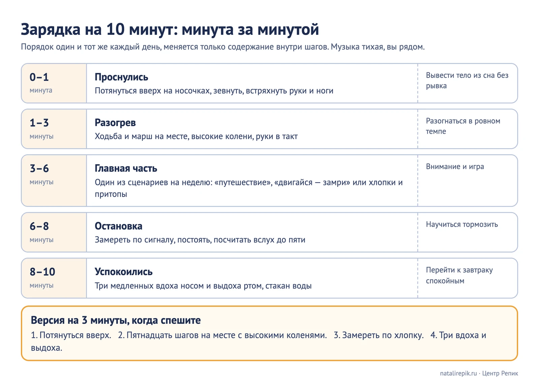Select the '3–6' minutes time label
539x392 pixels.
pyautogui.click(x=39, y=168)
